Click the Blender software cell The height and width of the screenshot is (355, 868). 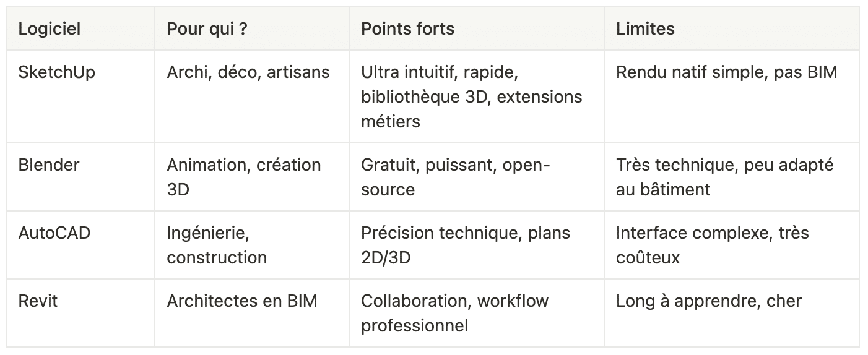[x=80, y=177]
